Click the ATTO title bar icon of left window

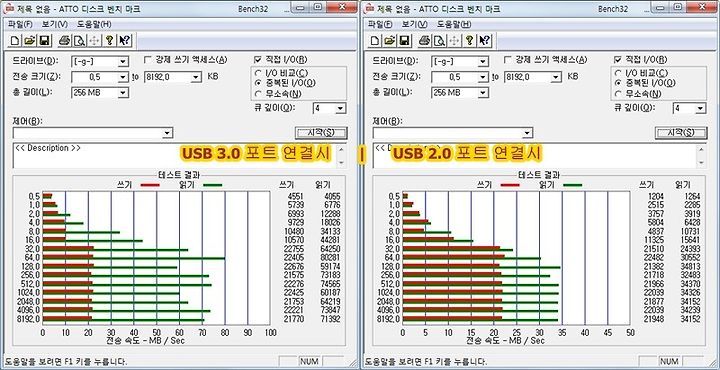9,8
